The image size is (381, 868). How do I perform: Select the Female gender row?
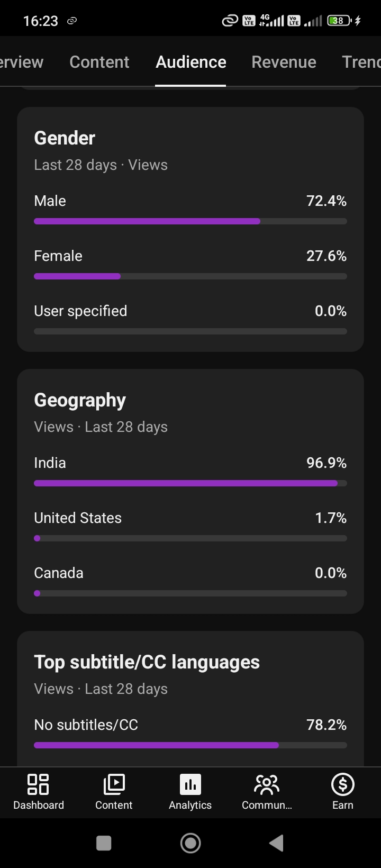tap(190, 264)
